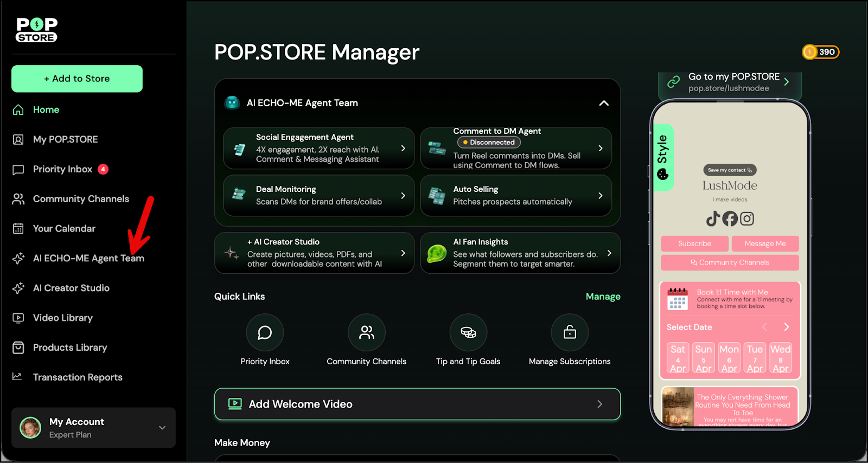
Task: Advance to next dates in Select Date
Action: tap(786, 327)
